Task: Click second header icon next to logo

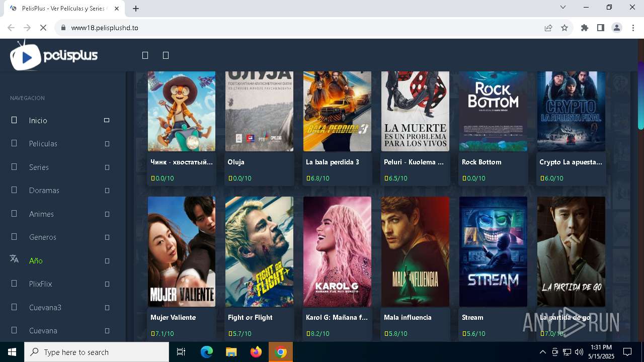Action: click(166, 55)
